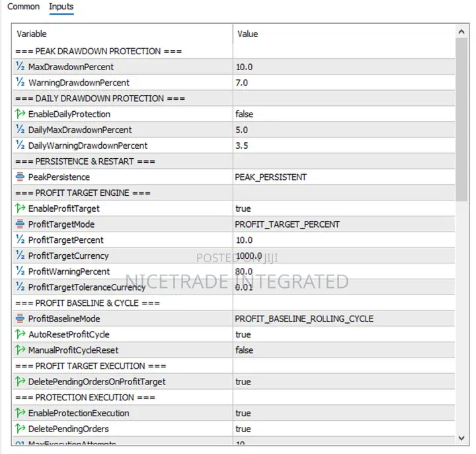Open the PROFIT_TARGET_PERCENT mode dropdown
This screenshot has width=476, height=454.
344,224
